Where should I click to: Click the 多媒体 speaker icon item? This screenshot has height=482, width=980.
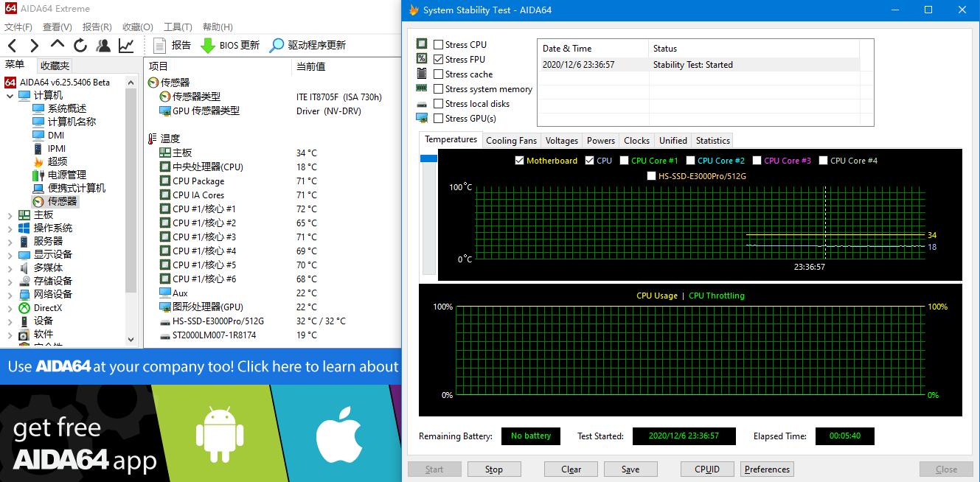coord(24,268)
